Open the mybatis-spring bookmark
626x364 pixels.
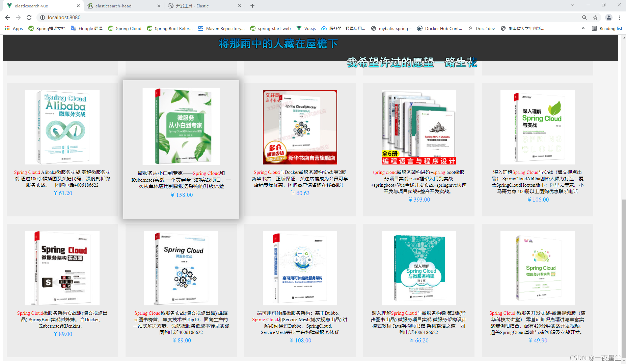point(391,28)
